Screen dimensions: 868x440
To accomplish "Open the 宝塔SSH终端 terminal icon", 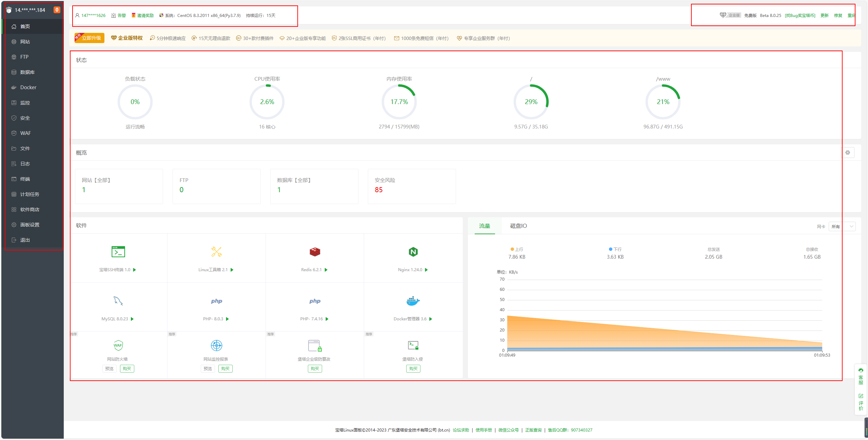I will [118, 252].
